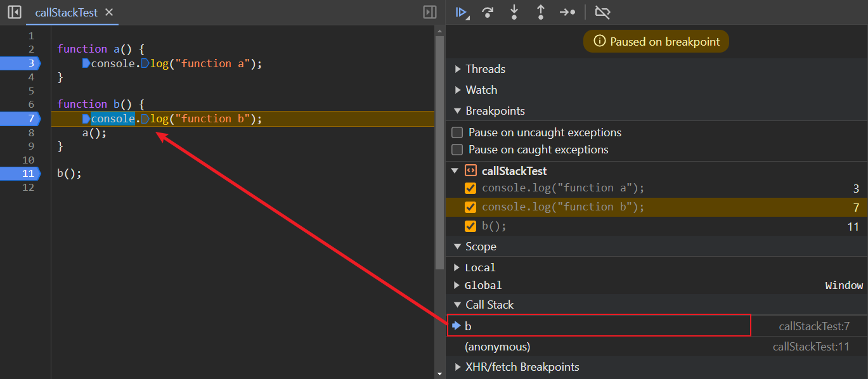
Task: Click the Step over next function icon
Action: pyautogui.click(x=488, y=12)
